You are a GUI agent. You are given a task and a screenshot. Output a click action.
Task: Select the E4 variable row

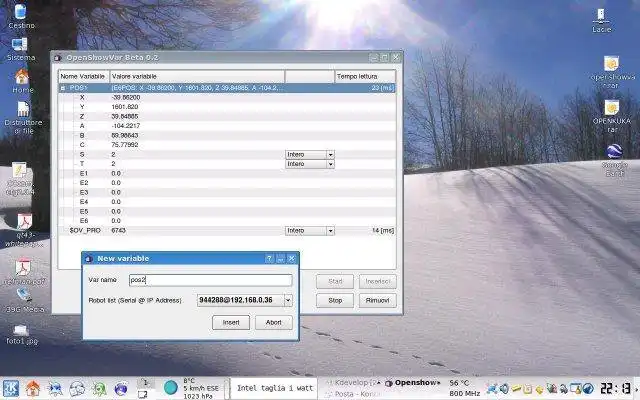pyautogui.click(x=227, y=202)
